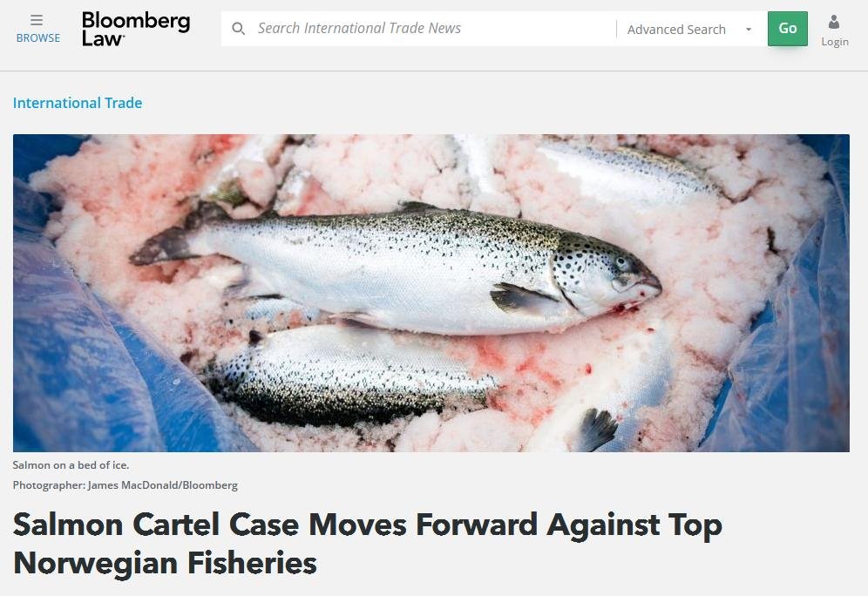Click the Salmon Cartel Case headline
This screenshot has width=868, height=596.
pos(367,544)
